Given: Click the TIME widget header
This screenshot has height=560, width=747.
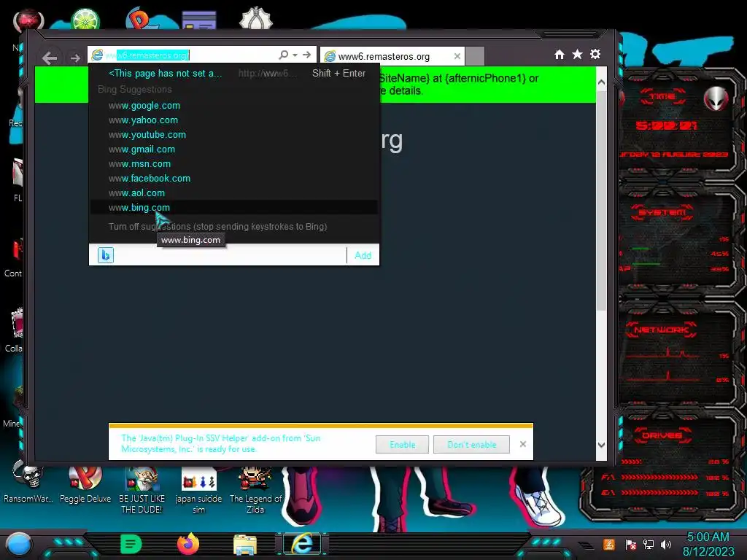Looking at the screenshot, I should pos(662,97).
